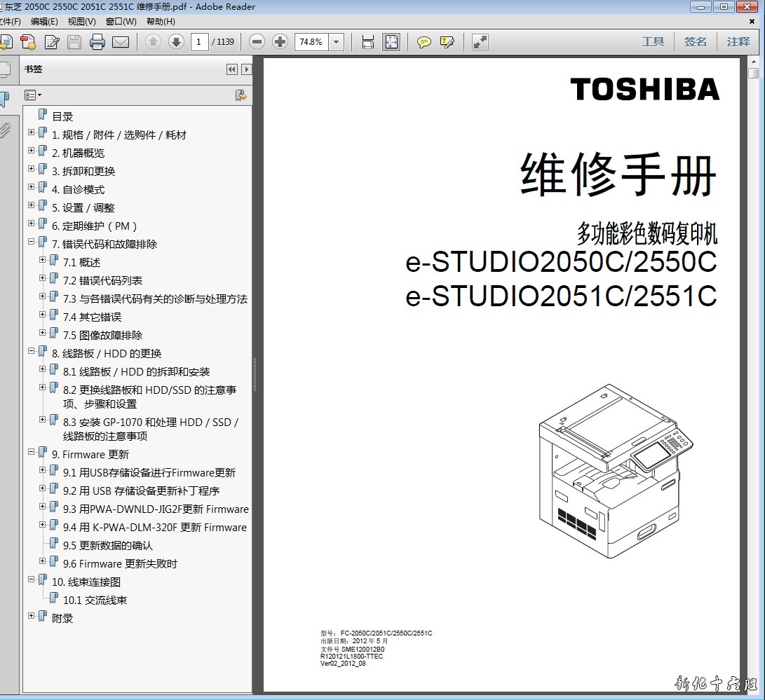This screenshot has height=700, width=765.
Task: Toggle fit one full page view
Action: [x=391, y=42]
